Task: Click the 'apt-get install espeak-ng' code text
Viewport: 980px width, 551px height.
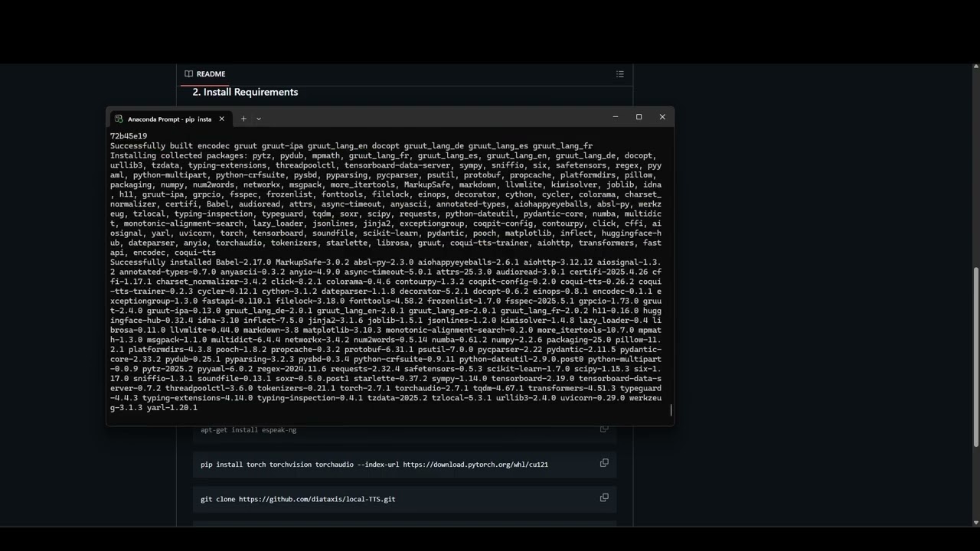Action: click(248, 430)
